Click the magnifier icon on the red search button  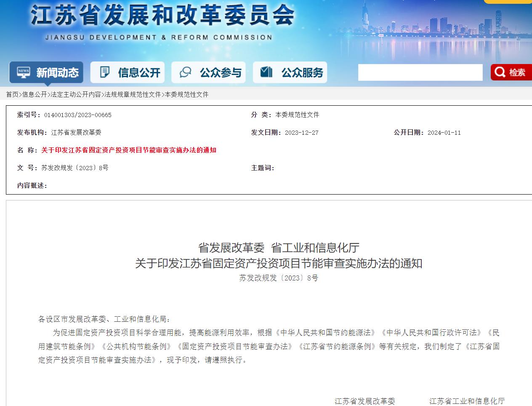pyautogui.click(x=500, y=72)
